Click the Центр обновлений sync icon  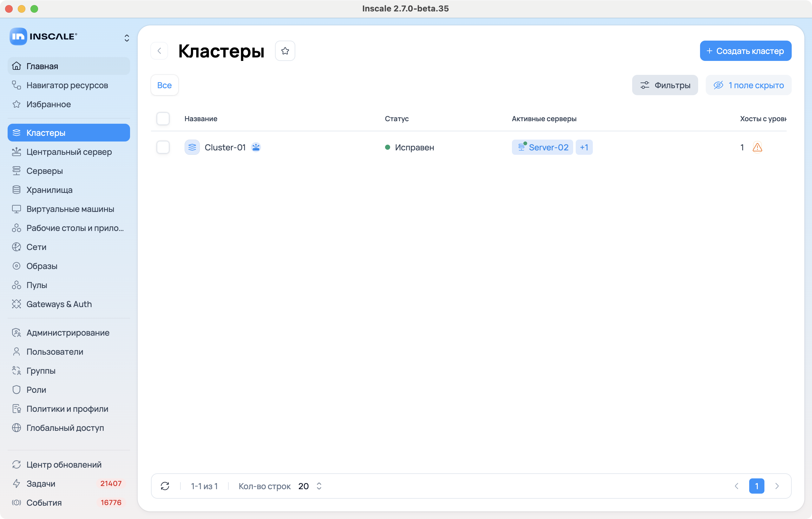click(x=16, y=465)
